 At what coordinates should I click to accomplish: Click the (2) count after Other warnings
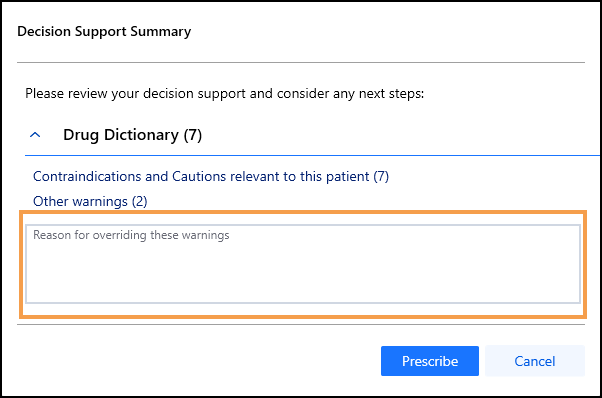coord(139,201)
